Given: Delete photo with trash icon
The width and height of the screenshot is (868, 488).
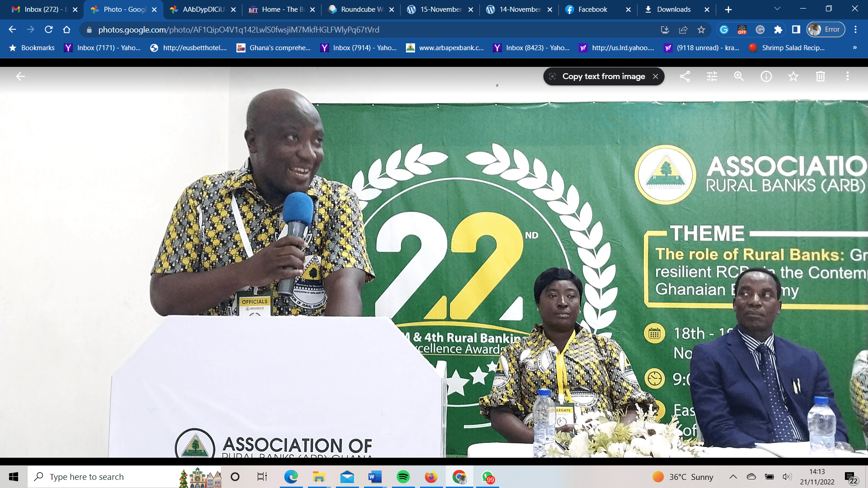Looking at the screenshot, I should click(821, 76).
